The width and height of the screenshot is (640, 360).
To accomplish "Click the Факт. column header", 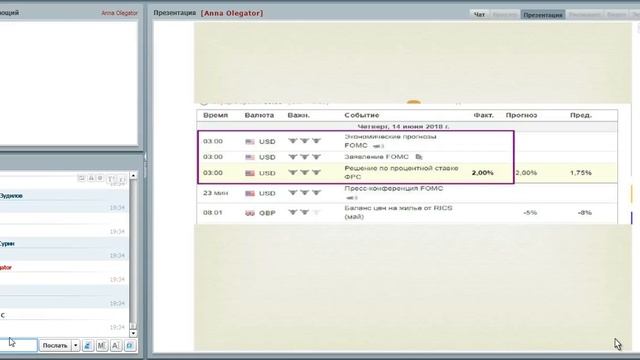I will [483, 115].
